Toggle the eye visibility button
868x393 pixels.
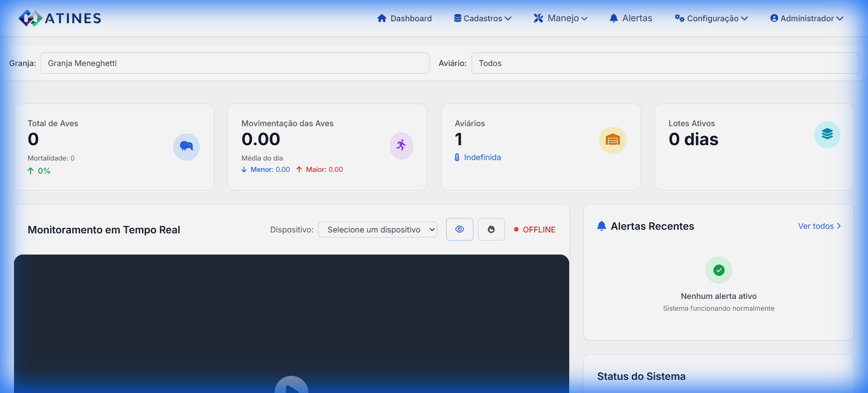[459, 229]
